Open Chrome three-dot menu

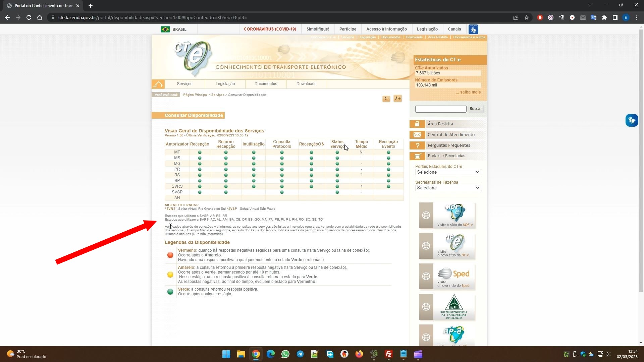pyautogui.click(x=637, y=17)
